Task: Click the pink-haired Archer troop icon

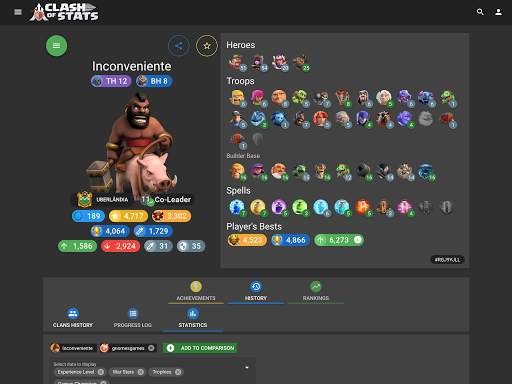Action: click(259, 98)
